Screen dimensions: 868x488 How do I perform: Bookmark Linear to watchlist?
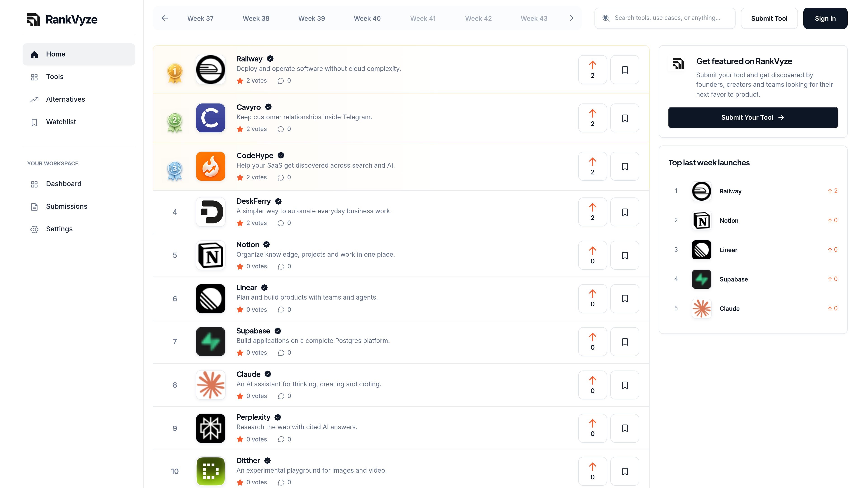click(625, 298)
